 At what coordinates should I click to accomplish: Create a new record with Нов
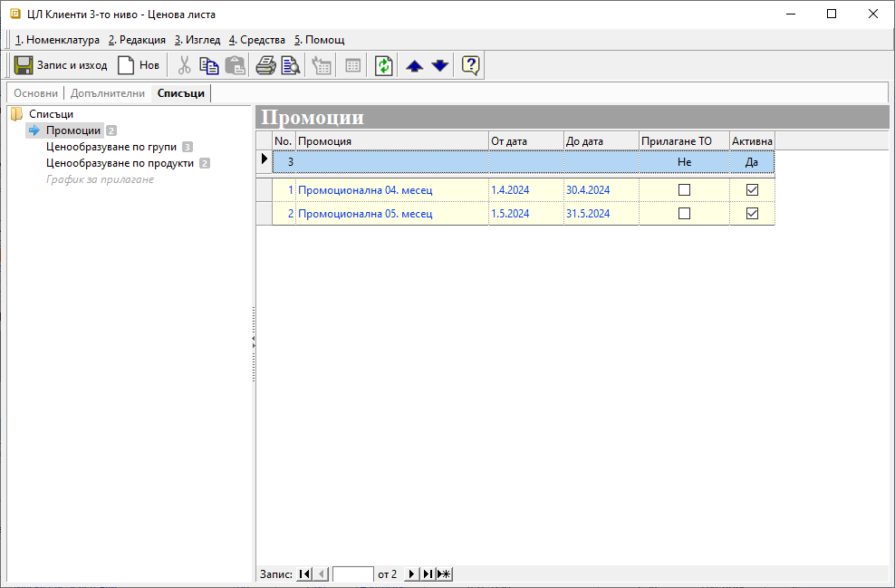coord(138,65)
